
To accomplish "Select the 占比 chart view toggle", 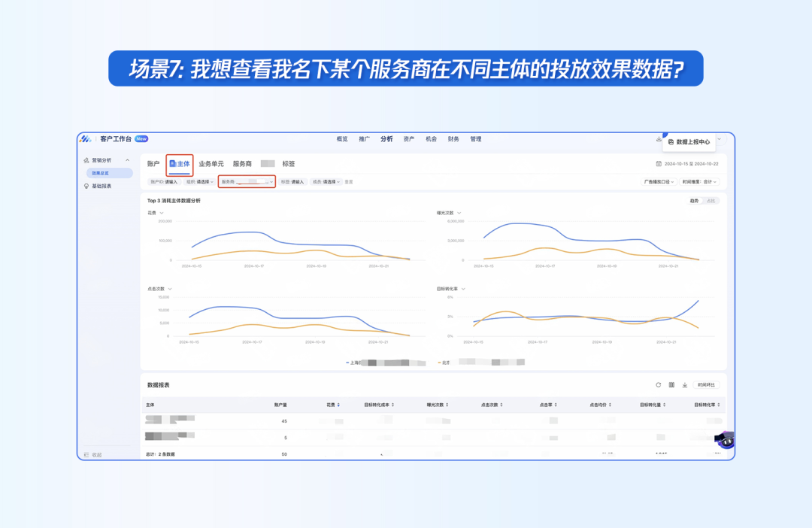I will tap(711, 201).
